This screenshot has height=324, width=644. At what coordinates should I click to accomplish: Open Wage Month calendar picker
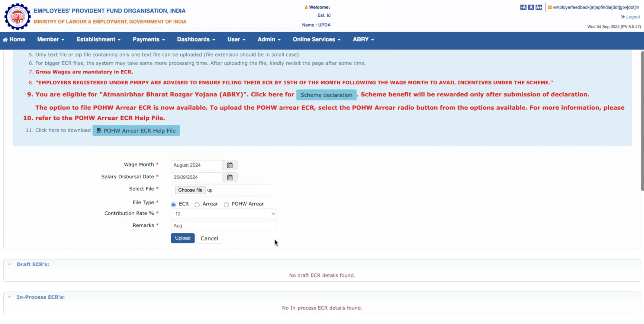click(x=230, y=165)
